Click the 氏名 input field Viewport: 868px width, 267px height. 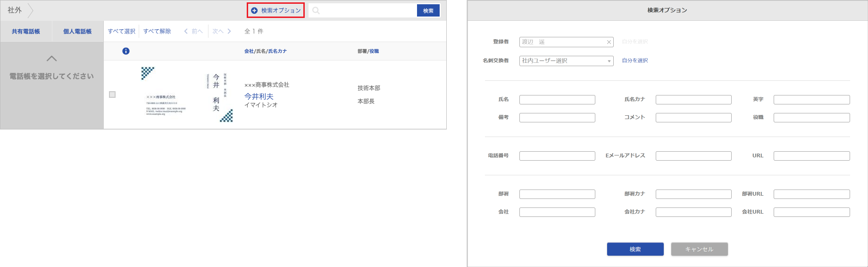pyautogui.click(x=557, y=100)
